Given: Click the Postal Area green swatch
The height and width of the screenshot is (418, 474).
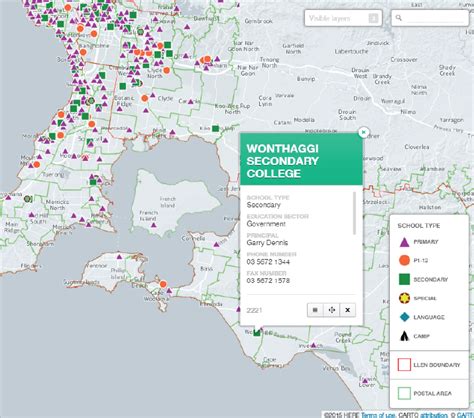Looking at the screenshot, I should 404,393.
